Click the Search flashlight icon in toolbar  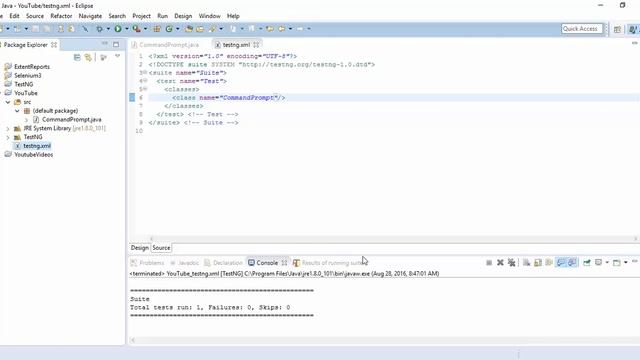point(212,29)
